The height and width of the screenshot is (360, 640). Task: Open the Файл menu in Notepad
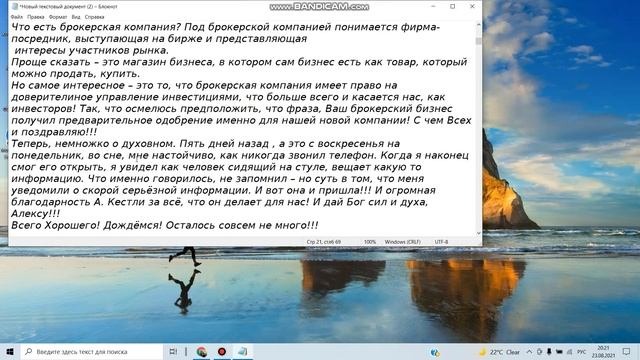(17, 17)
